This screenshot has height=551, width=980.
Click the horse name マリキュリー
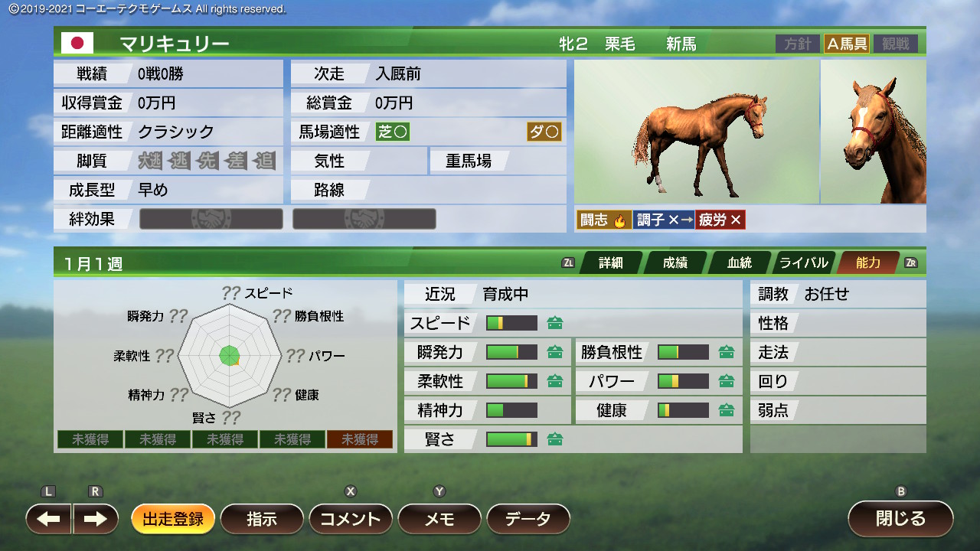[175, 44]
